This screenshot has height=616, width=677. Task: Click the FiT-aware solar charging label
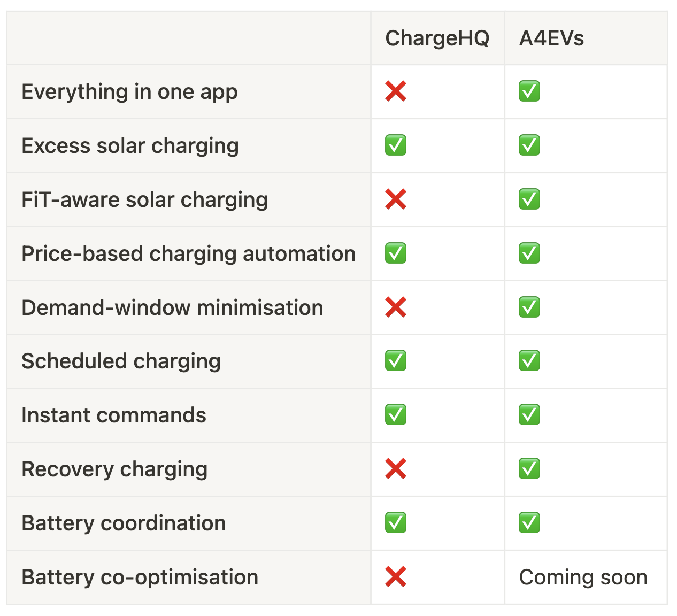144,200
